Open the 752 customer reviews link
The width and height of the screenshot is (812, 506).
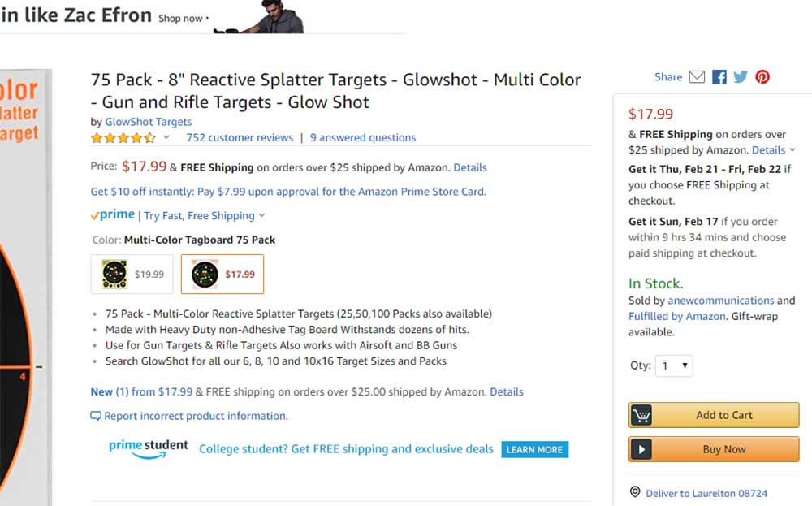pos(240,138)
